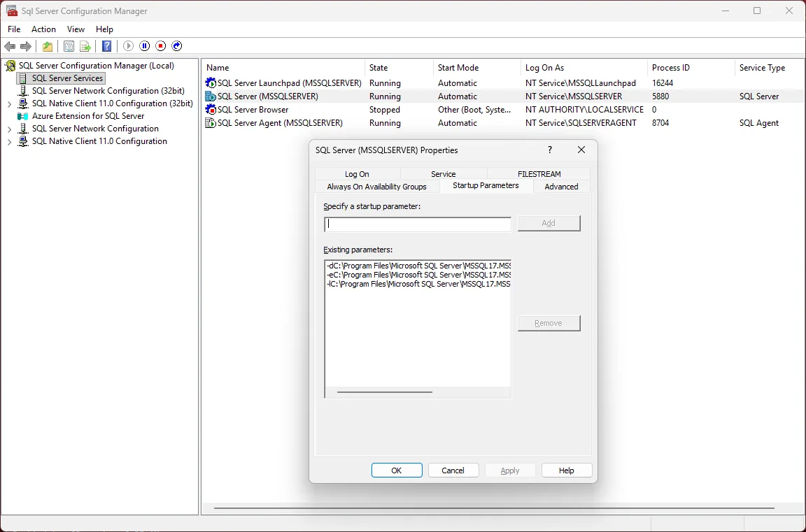
Task: Sort by the Start Mode column header
Action: (x=477, y=68)
